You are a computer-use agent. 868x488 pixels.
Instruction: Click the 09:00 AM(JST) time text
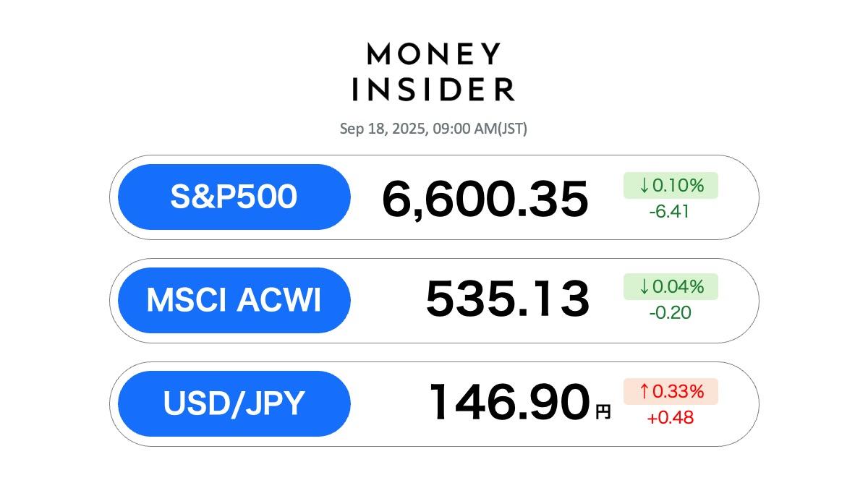coord(480,129)
